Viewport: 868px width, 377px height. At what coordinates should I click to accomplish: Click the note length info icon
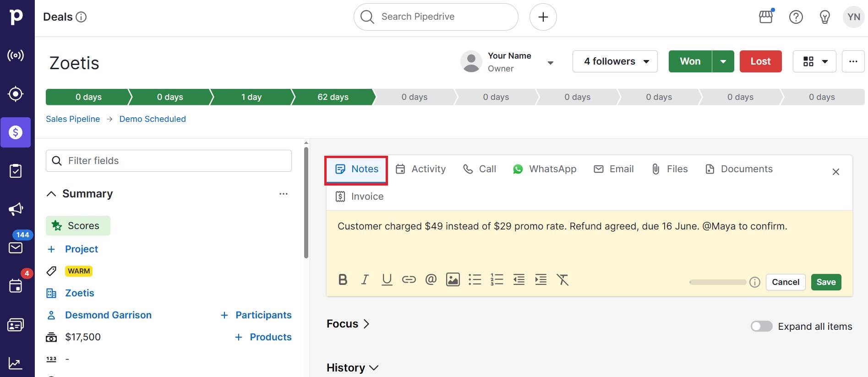pyautogui.click(x=755, y=282)
